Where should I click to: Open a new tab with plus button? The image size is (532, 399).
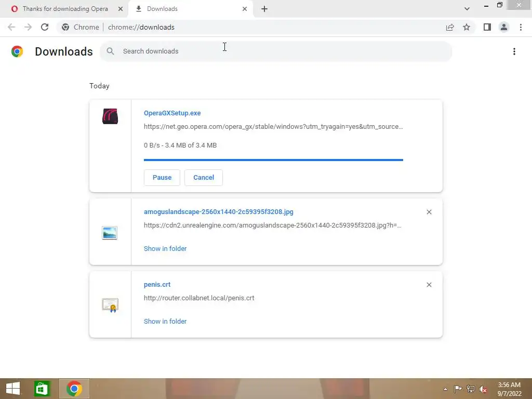coord(264,9)
